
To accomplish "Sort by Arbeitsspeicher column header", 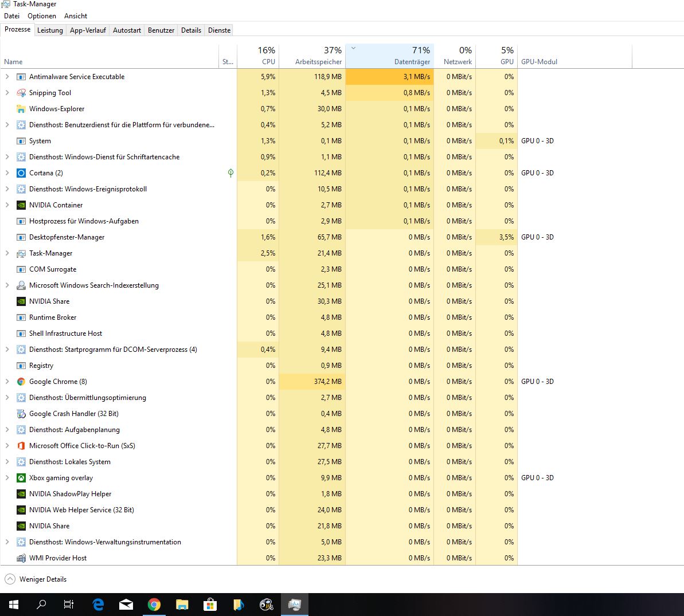I will click(x=312, y=56).
